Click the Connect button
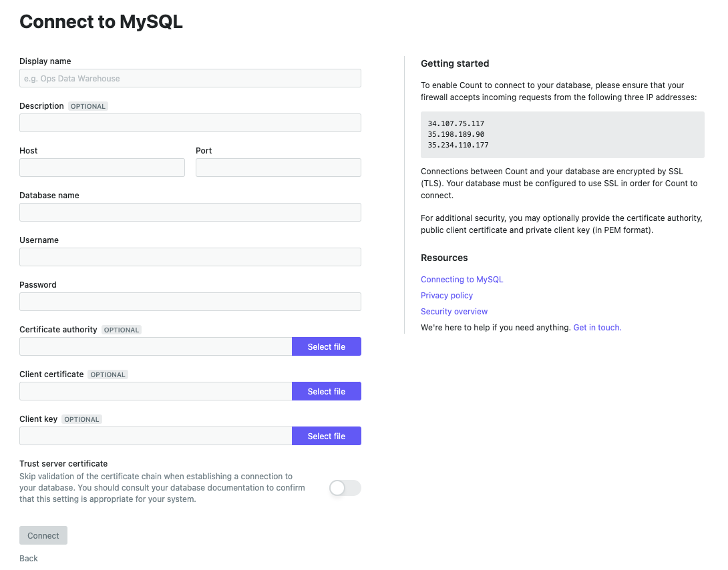This screenshot has width=728, height=570. (x=43, y=535)
